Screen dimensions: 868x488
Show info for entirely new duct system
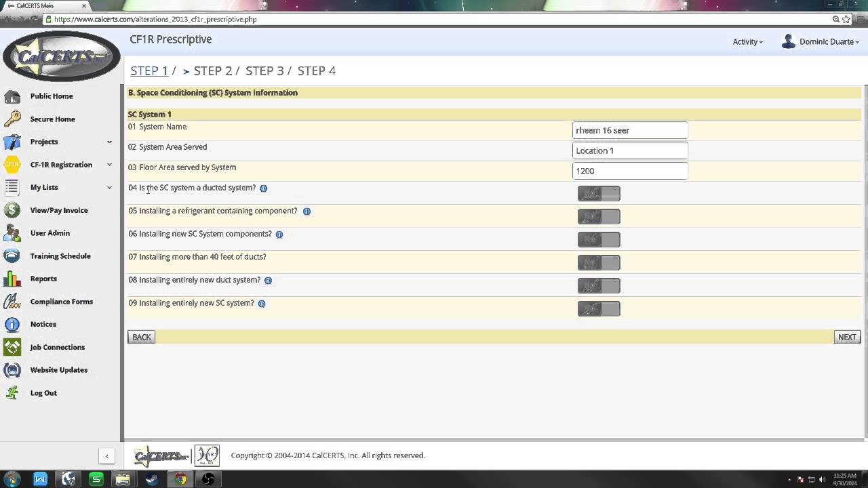click(x=268, y=281)
